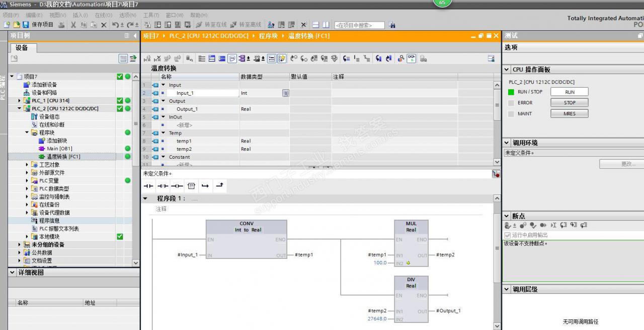The height and width of the screenshot is (330, 644).
Task: Collapse the 断点 section
Action: coord(507,216)
